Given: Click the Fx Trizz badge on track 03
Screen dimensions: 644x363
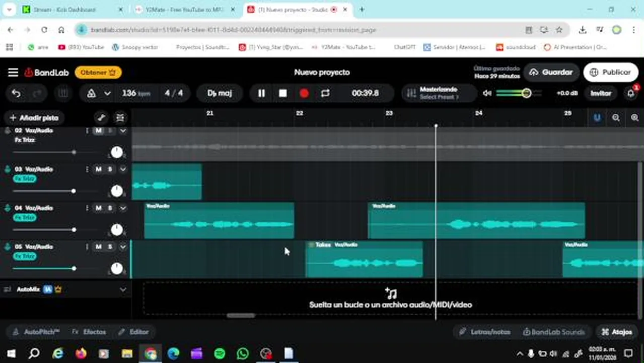Looking at the screenshot, I should click(25, 179).
